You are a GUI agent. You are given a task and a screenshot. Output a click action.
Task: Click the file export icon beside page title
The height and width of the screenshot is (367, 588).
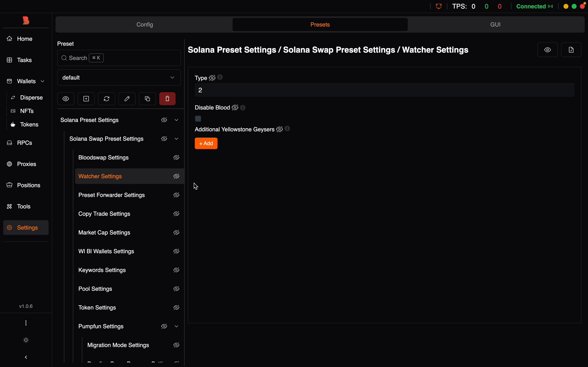click(571, 50)
